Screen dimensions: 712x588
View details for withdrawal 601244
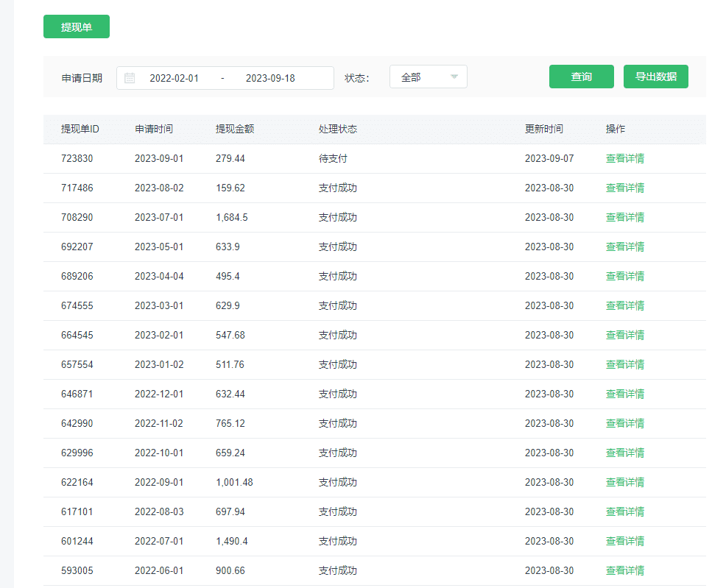pyautogui.click(x=624, y=541)
